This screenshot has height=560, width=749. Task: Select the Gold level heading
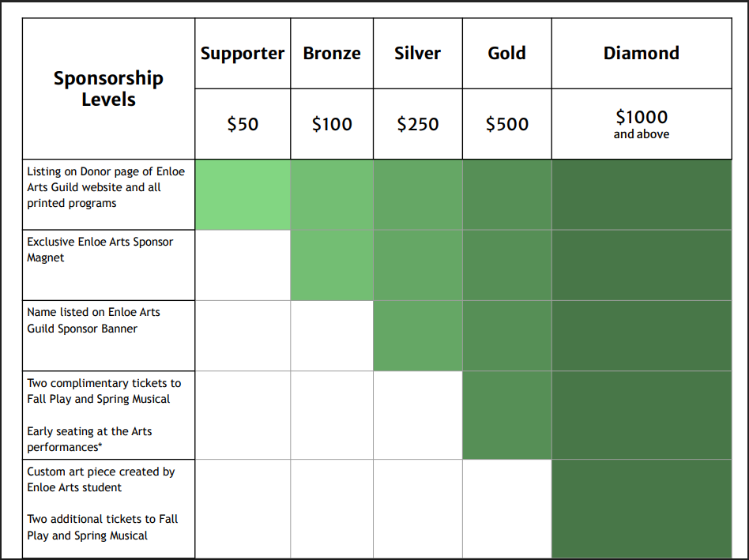(x=506, y=54)
